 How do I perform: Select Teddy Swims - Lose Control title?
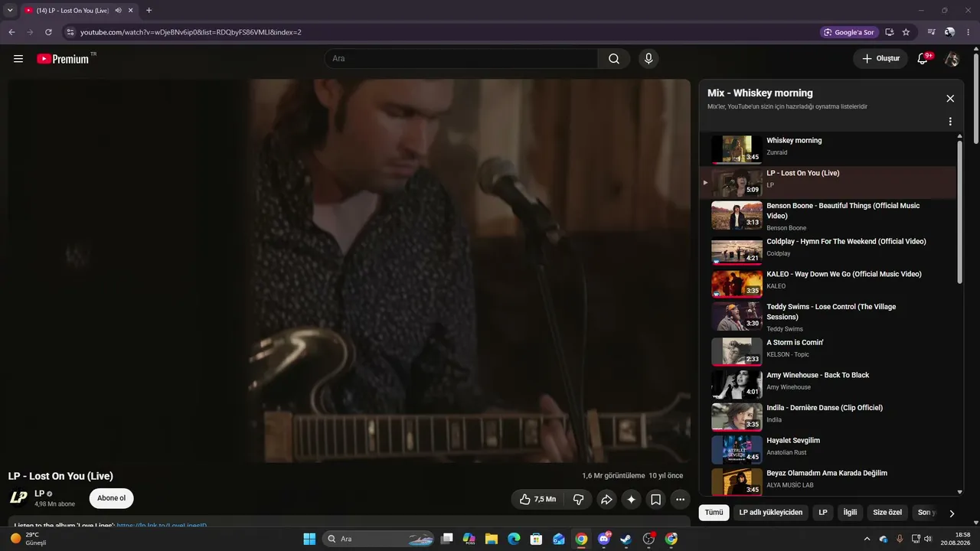point(831,311)
